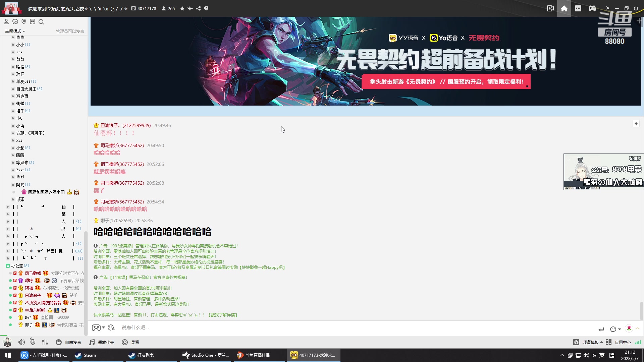Click the scroll-to-top arrow in the chat panel
644x362 pixels.
coord(636,124)
